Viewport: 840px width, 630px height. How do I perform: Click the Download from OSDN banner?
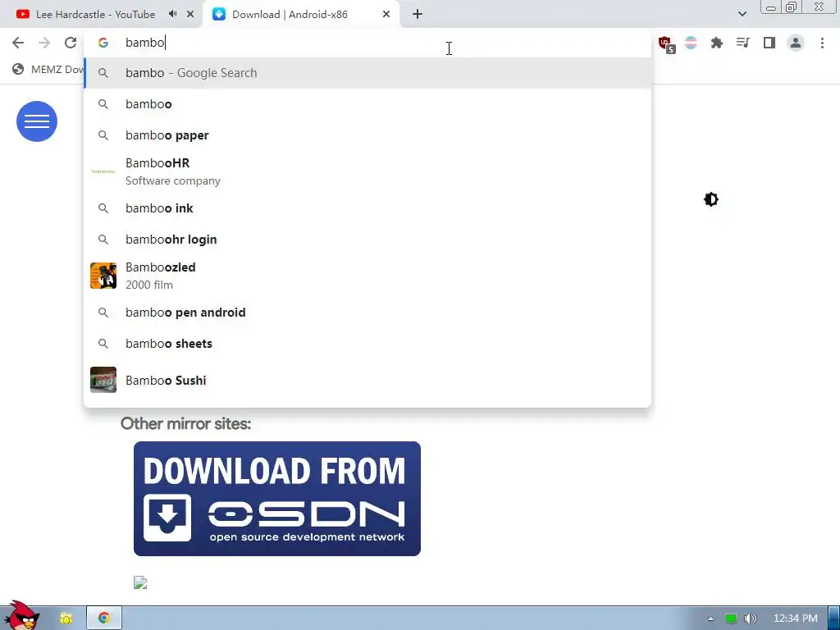(277, 499)
